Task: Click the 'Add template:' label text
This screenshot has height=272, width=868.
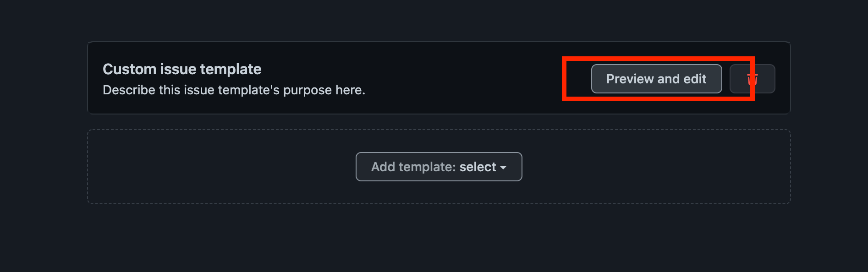Action: 413,167
